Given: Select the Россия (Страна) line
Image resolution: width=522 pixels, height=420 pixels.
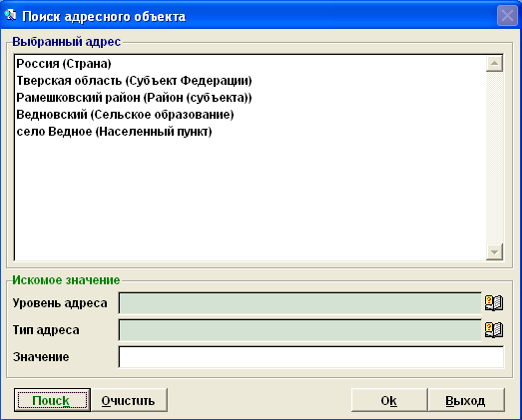Looking at the screenshot, I should 64,64.
